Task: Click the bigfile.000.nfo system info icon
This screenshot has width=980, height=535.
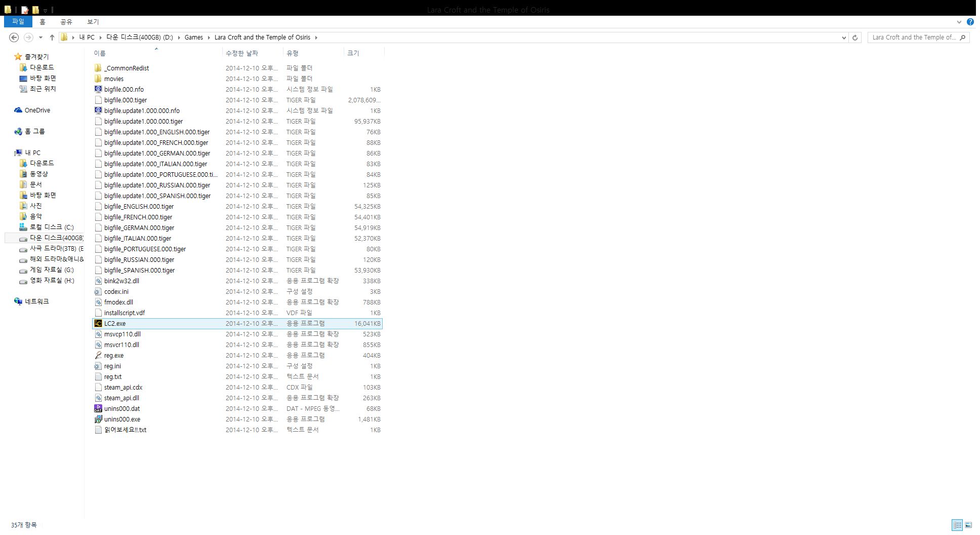Action: 98,89
